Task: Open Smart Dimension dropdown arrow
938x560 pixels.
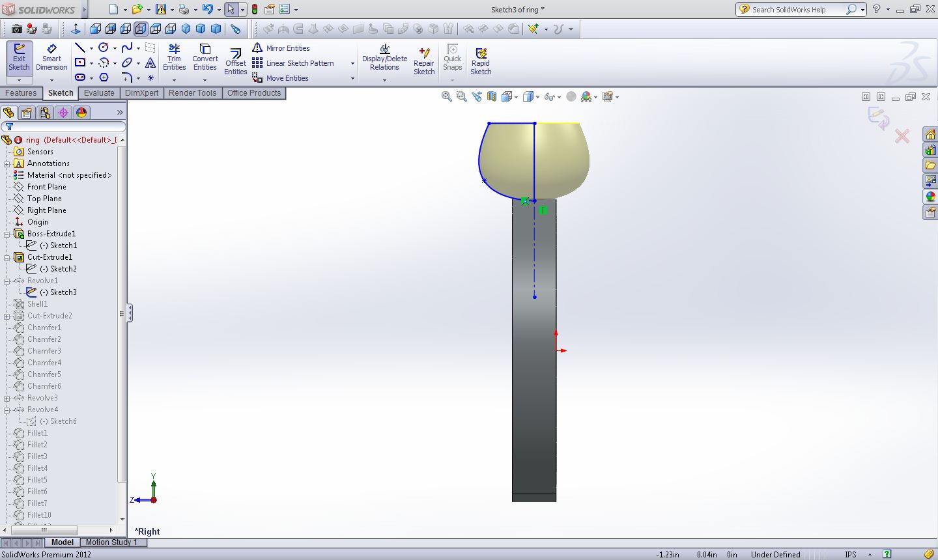Action: (x=51, y=80)
